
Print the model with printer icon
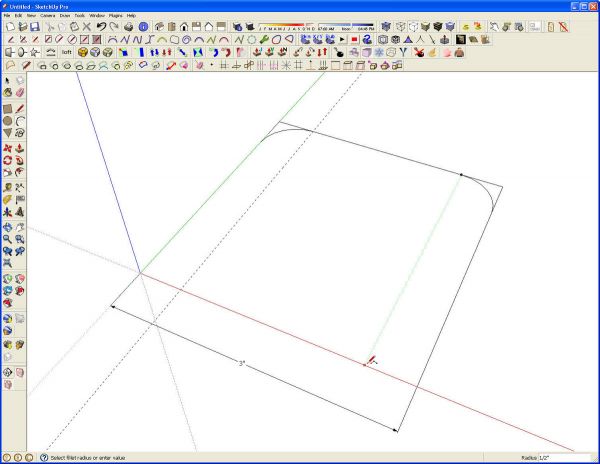(x=129, y=26)
